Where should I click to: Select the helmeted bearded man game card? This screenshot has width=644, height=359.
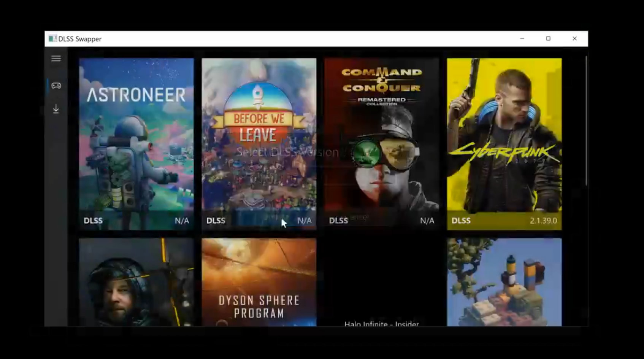click(136, 282)
